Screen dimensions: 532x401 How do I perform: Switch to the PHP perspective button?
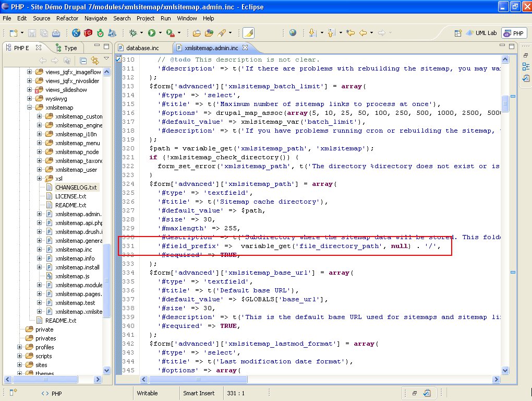point(514,33)
